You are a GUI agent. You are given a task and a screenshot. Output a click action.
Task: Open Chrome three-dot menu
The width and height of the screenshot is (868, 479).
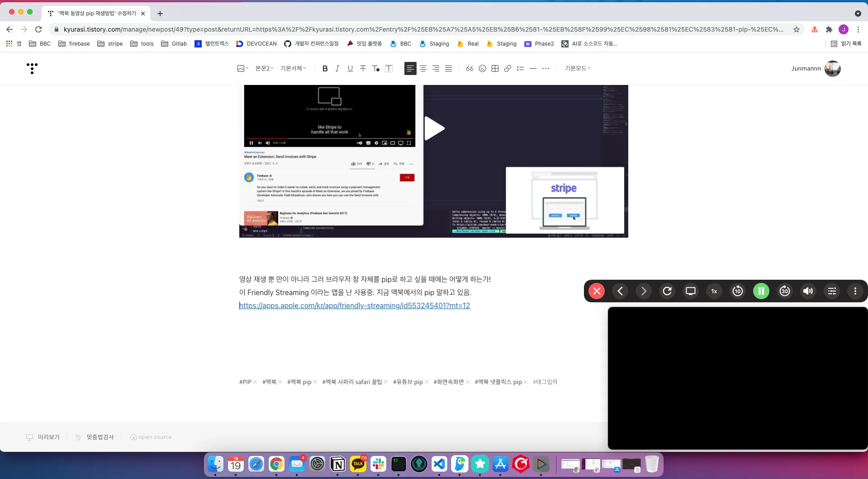pyautogui.click(x=858, y=29)
